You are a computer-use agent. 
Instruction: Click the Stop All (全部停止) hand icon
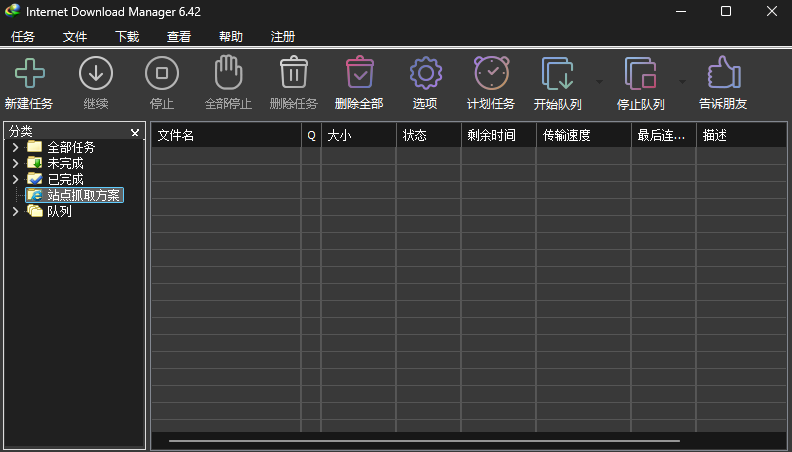point(228,72)
